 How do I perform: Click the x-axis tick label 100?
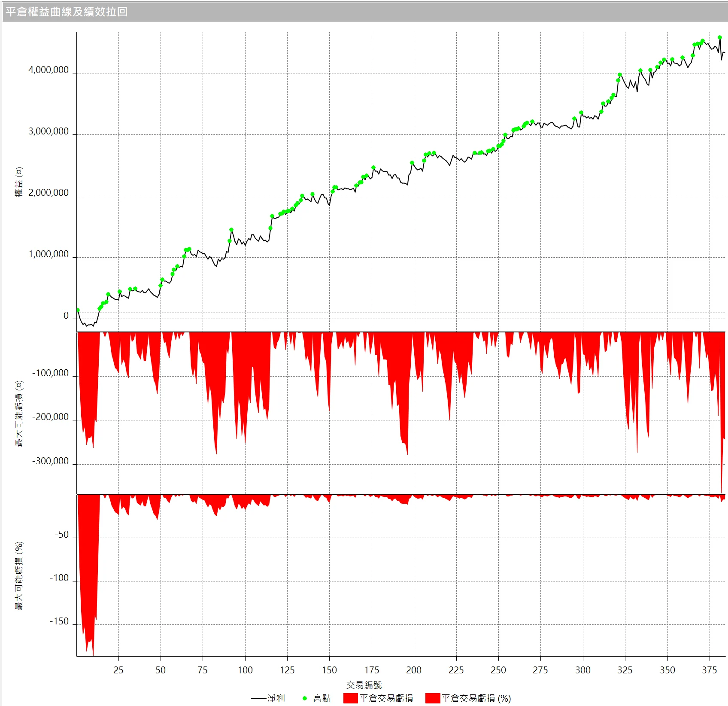[x=245, y=670]
